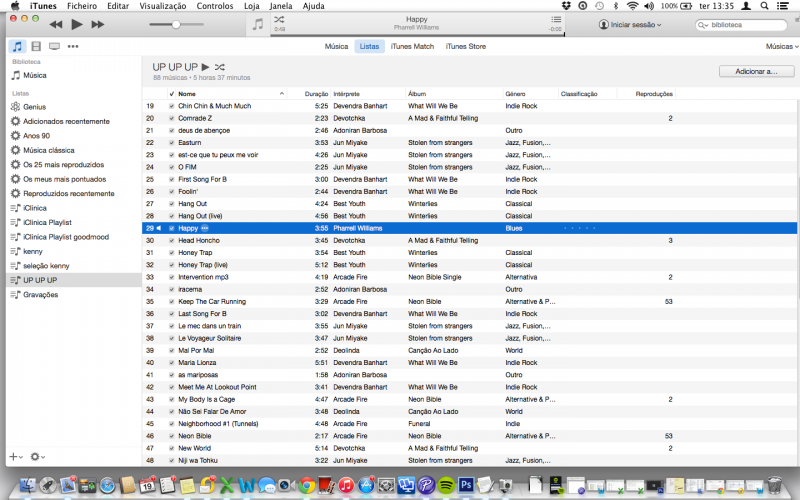Viewport: 800px width, 500px height.
Task: Open the Músicas view dropdown
Action: coord(782,46)
